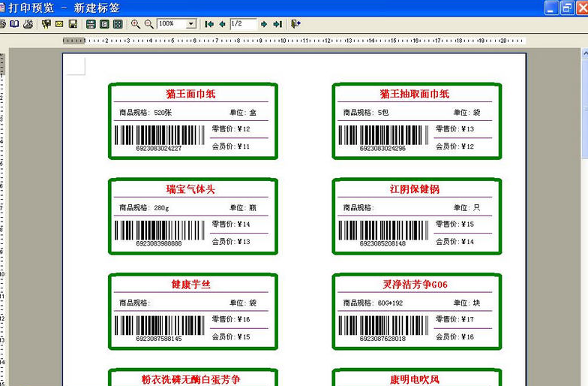Click the print icon at toolbar's left edge
The width and height of the screenshot is (588, 386).
pos(3,24)
